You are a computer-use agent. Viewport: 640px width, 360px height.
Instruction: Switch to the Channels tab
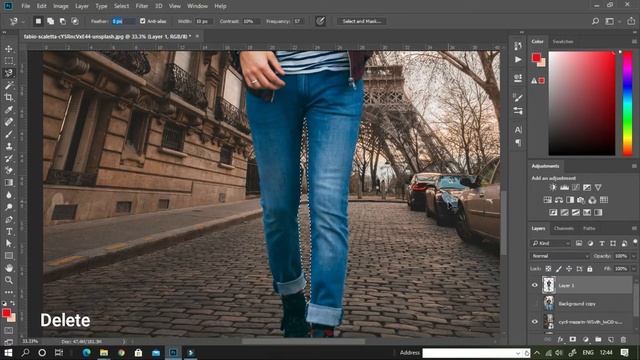[564, 229]
